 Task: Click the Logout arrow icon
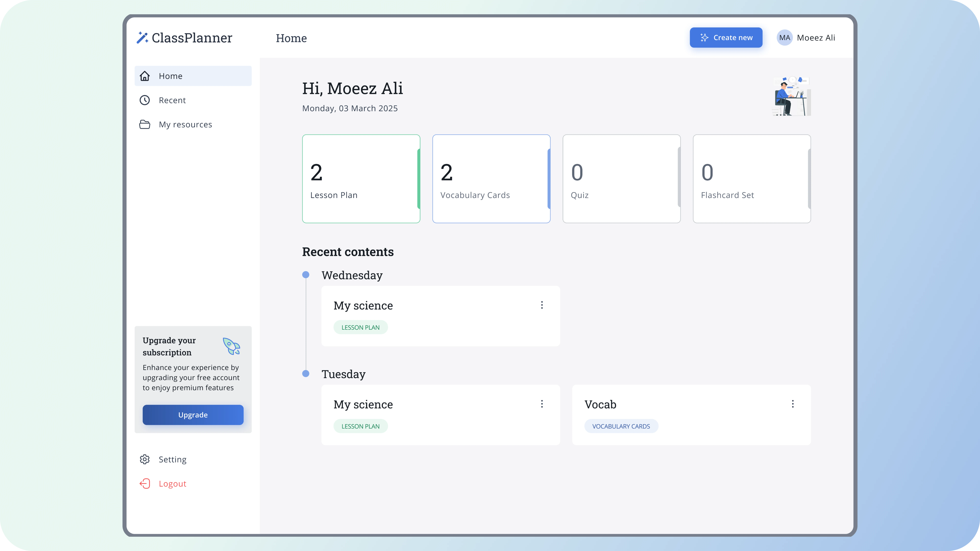point(145,484)
